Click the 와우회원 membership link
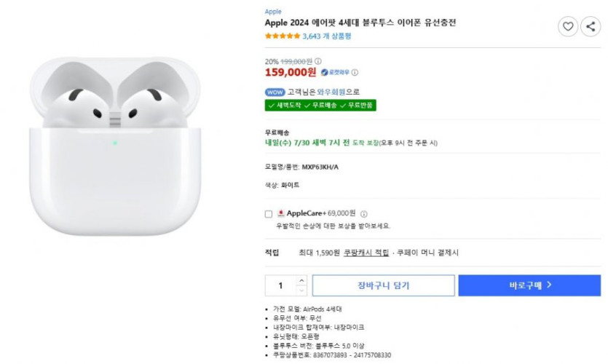 [331, 92]
